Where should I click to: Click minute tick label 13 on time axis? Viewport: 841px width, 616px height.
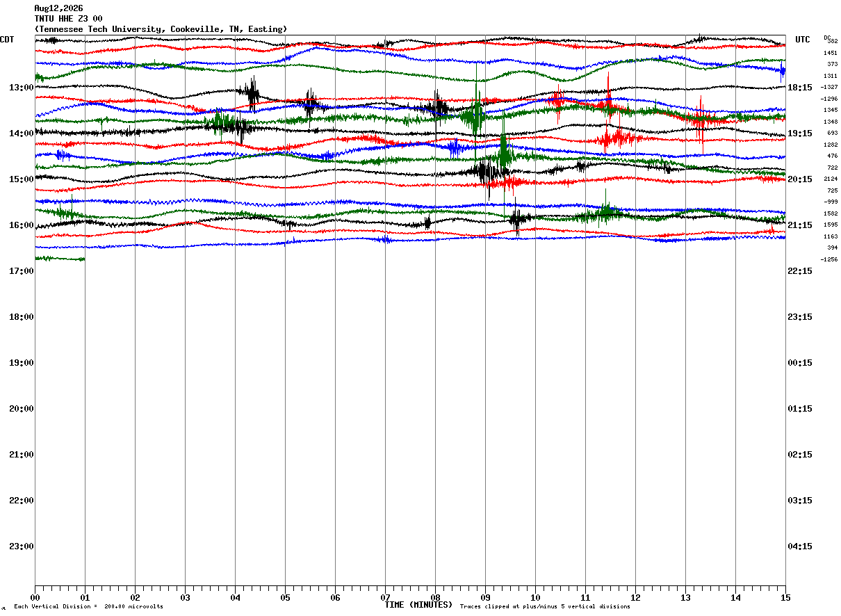click(685, 597)
